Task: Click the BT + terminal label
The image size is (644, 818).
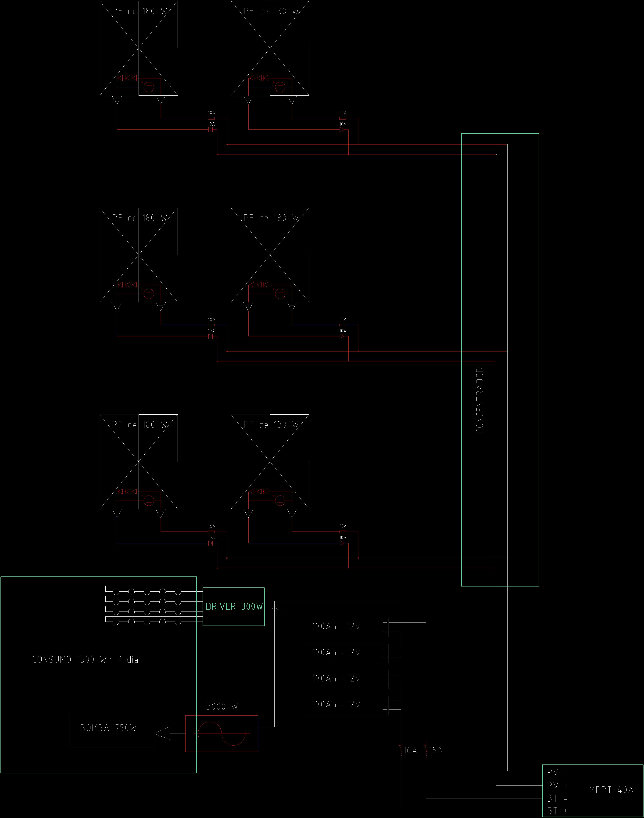Action: [557, 811]
